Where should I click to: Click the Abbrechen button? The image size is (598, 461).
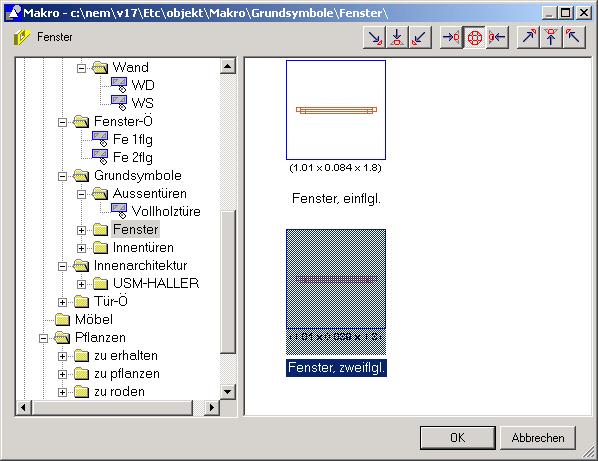point(538,438)
